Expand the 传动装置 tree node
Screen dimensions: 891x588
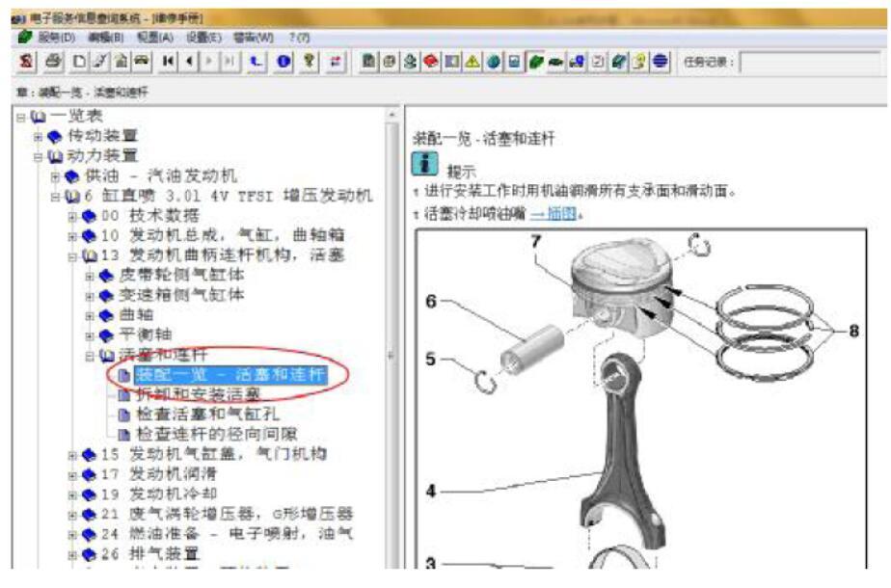coord(38,136)
